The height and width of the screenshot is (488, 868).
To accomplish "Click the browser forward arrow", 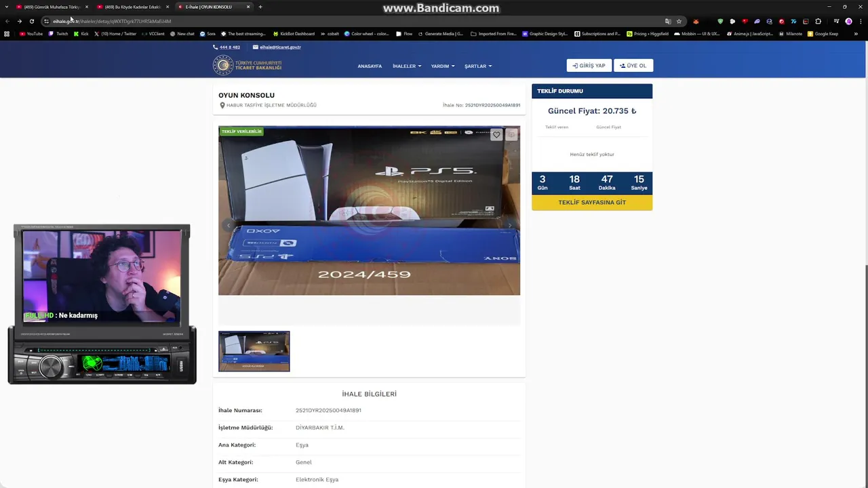I will [x=20, y=21].
